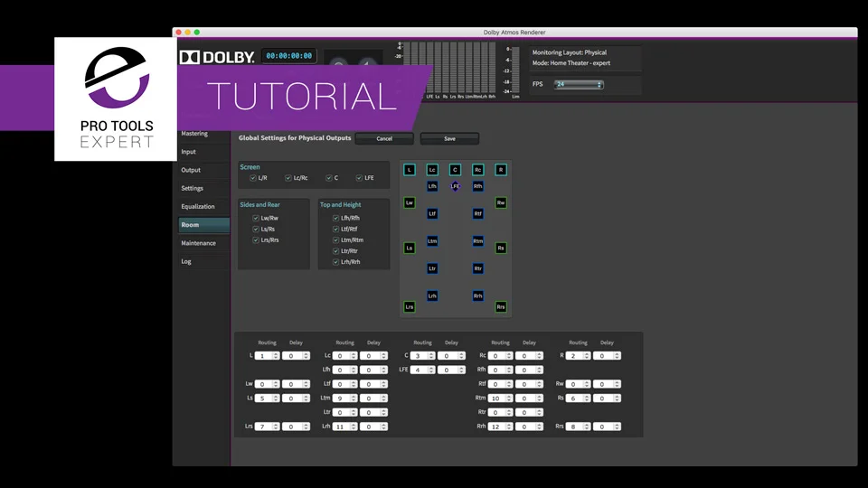The height and width of the screenshot is (488, 868).
Task: Toggle the LFE screen checkbox
Action: coord(359,178)
